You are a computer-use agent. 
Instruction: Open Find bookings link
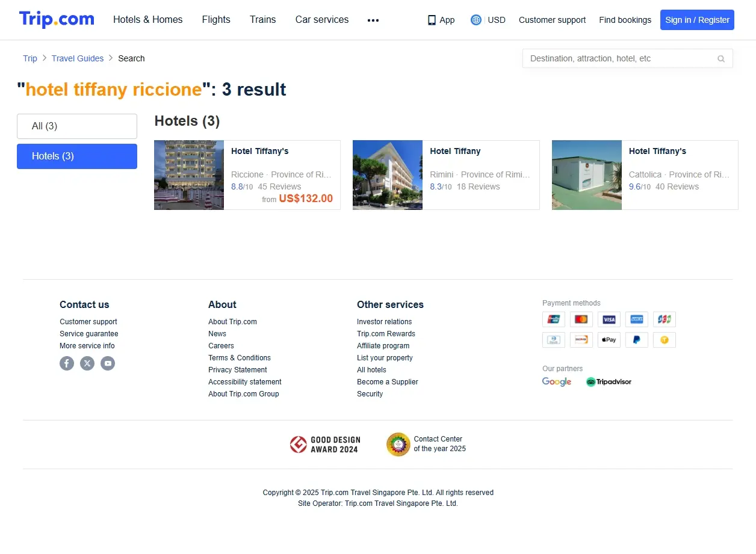(625, 20)
